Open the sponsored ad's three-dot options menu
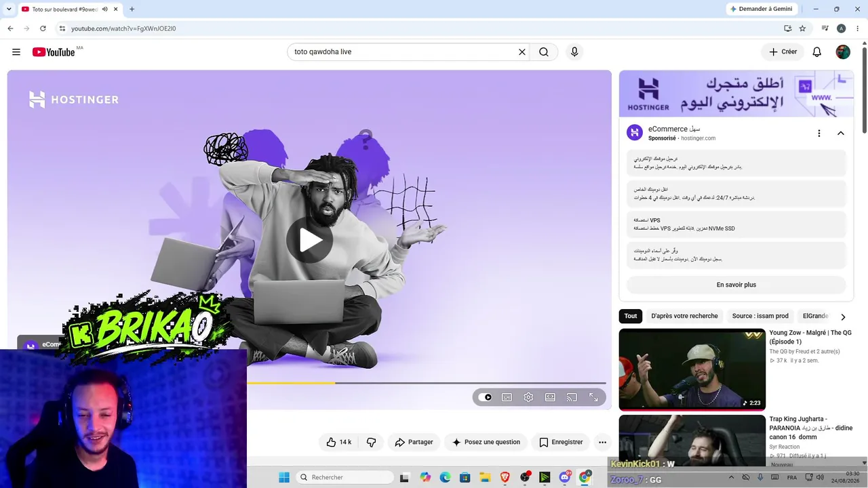This screenshot has height=488, width=868. point(819,134)
